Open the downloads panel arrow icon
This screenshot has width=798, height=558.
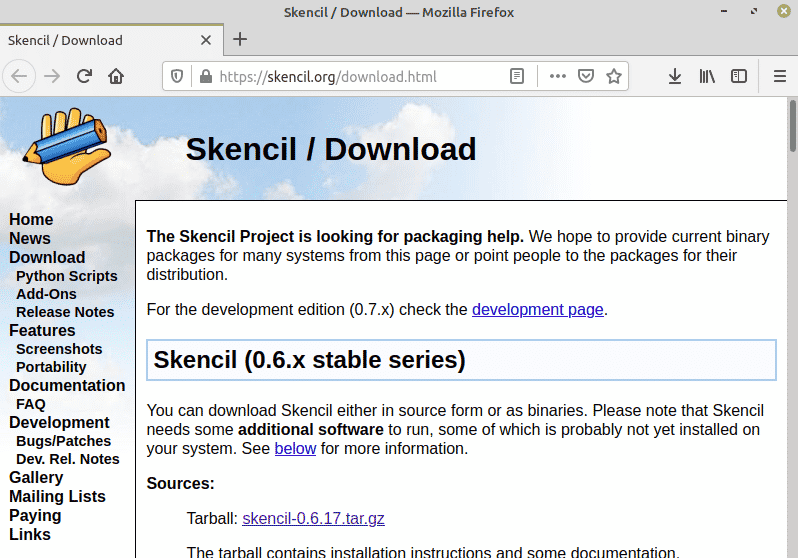tap(675, 76)
